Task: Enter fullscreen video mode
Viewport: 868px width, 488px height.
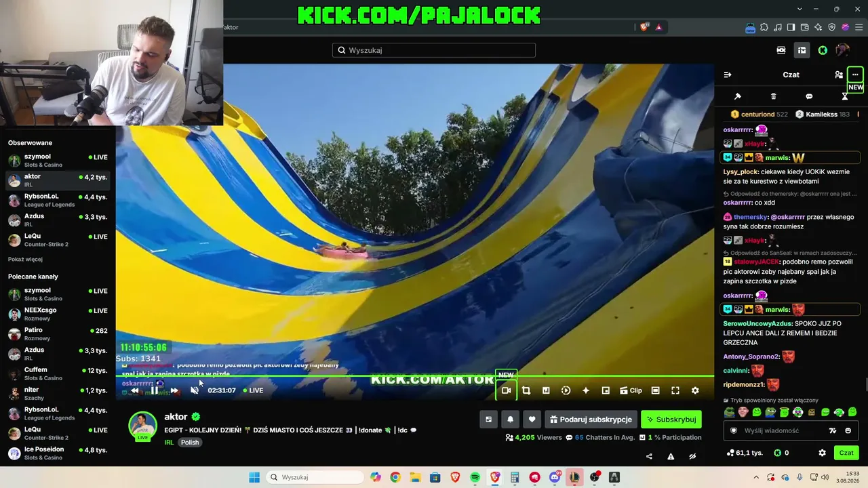Action: pos(675,390)
